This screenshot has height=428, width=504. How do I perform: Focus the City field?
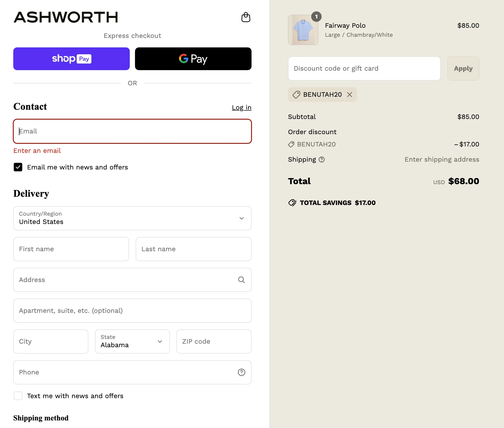(51, 342)
